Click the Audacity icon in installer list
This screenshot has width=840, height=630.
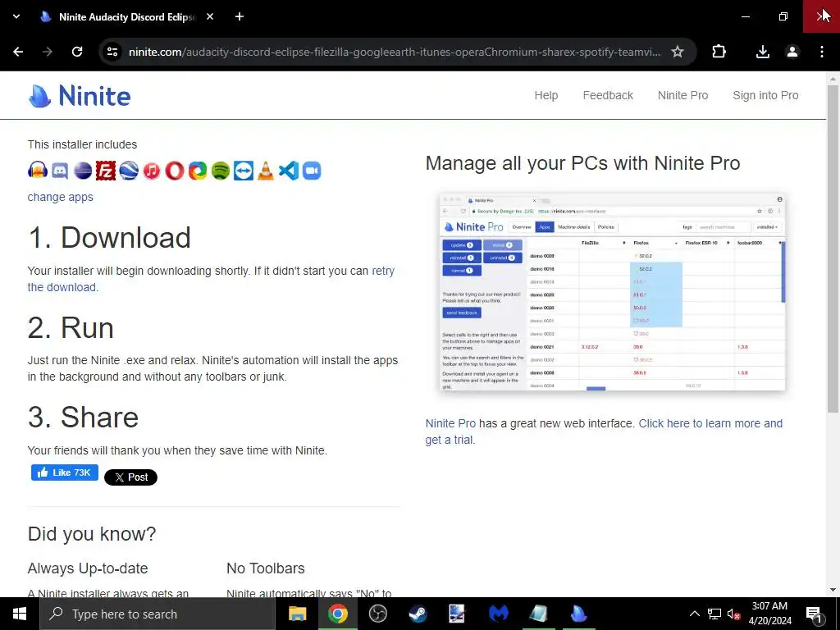tap(38, 171)
